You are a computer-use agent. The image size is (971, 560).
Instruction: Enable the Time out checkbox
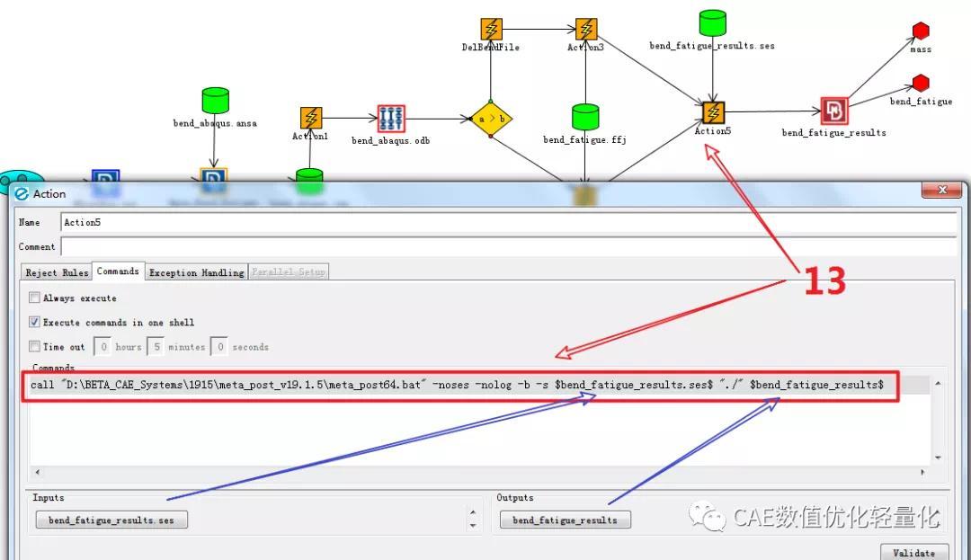tap(35, 347)
